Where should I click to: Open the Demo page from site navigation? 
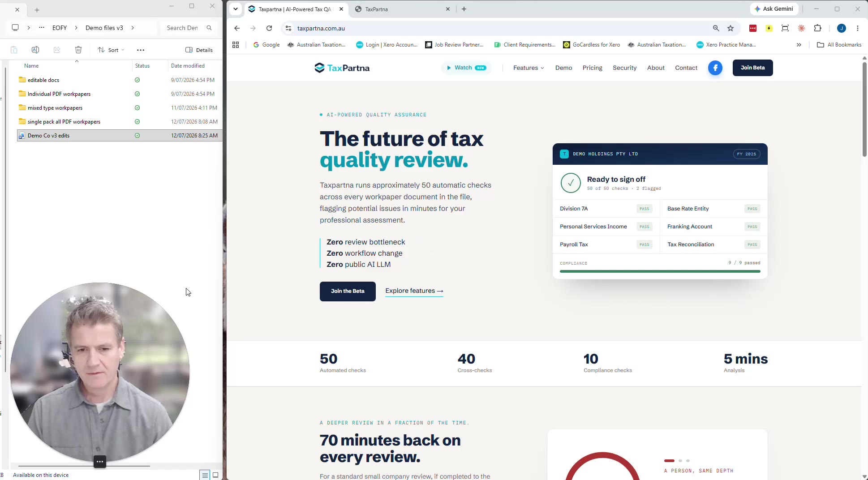tap(563, 68)
